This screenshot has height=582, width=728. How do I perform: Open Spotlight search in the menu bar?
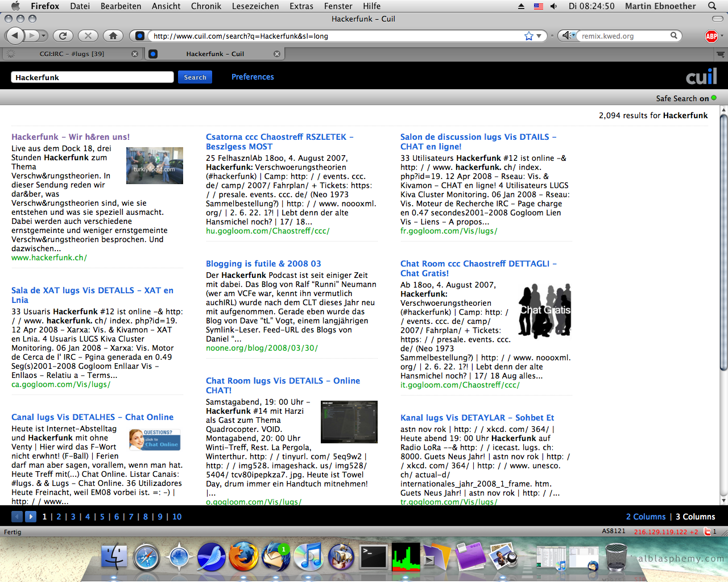712,6
